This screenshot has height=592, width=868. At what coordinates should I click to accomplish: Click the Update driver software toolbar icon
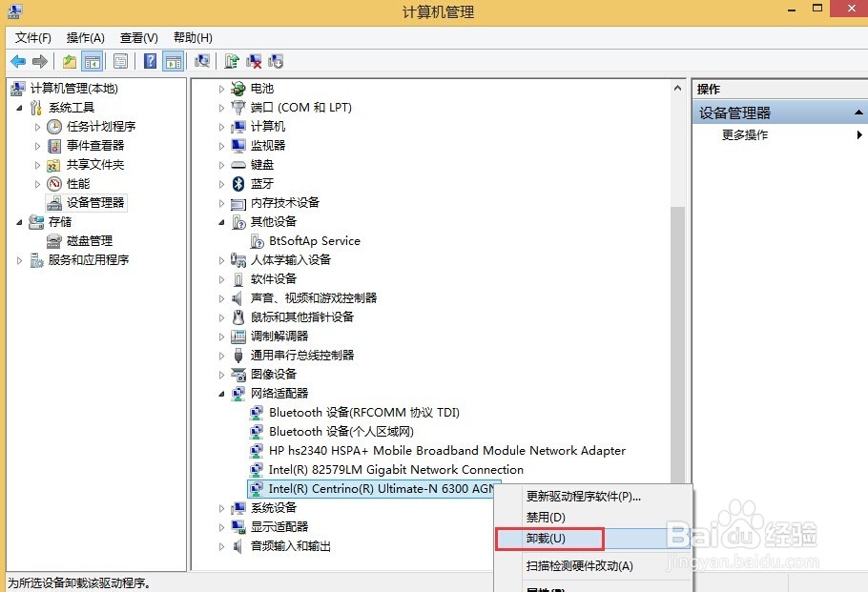pyautogui.click(x=232, y=61)
